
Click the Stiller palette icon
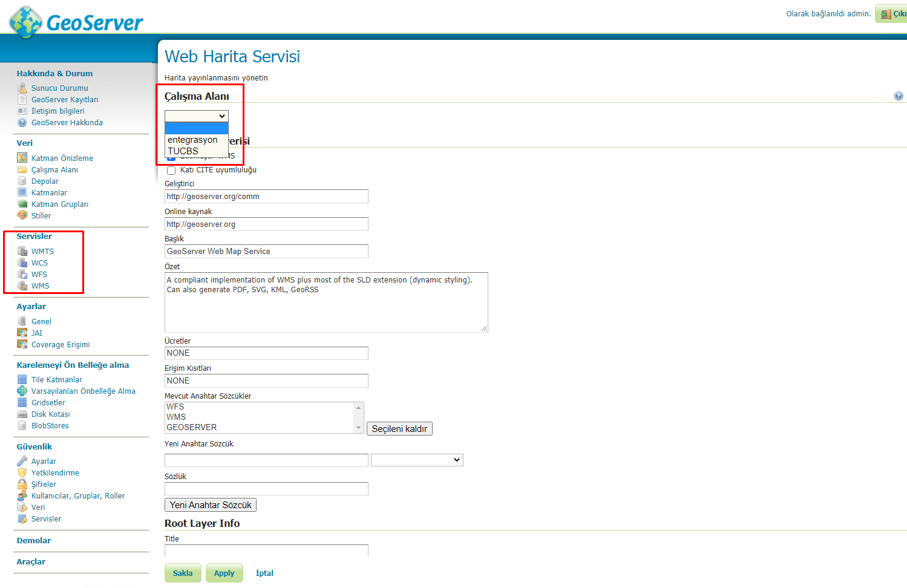(22, 216)
